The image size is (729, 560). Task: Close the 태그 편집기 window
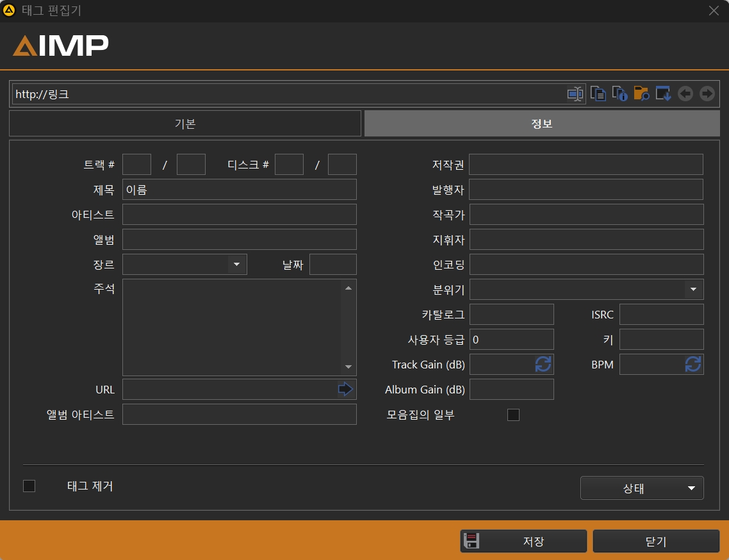click(x=714, y=10)
